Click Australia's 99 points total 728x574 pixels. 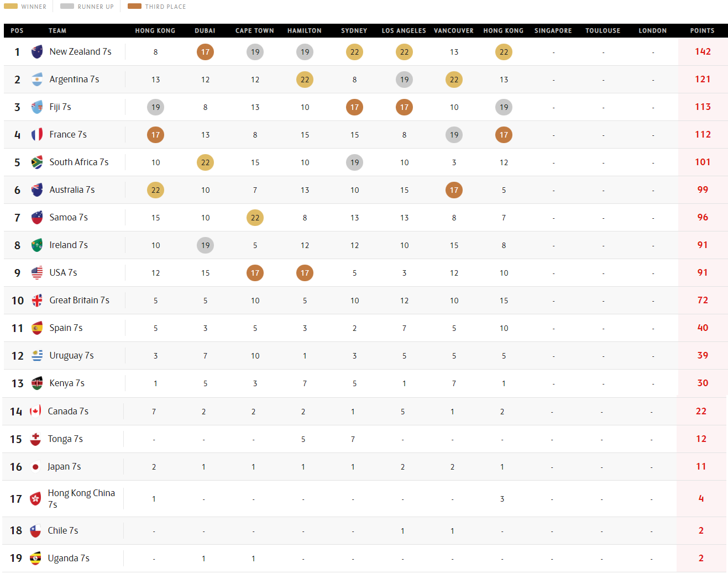[703, 189]
